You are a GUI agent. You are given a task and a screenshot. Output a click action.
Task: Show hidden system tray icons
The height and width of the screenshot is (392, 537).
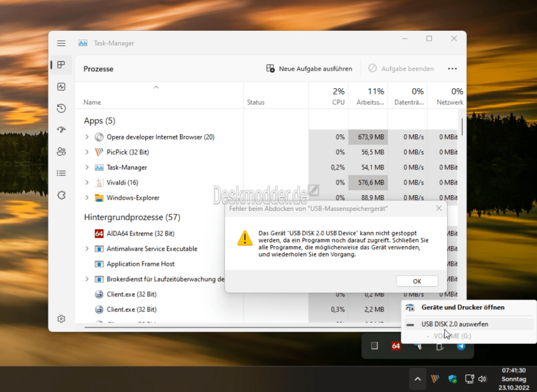click(x=418, y=379)
